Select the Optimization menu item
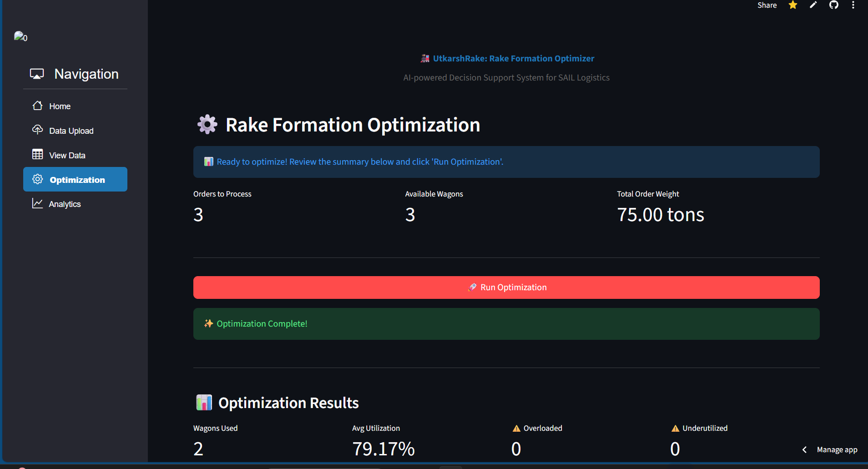Screen dimensions: 868x469 coord(75,179)
